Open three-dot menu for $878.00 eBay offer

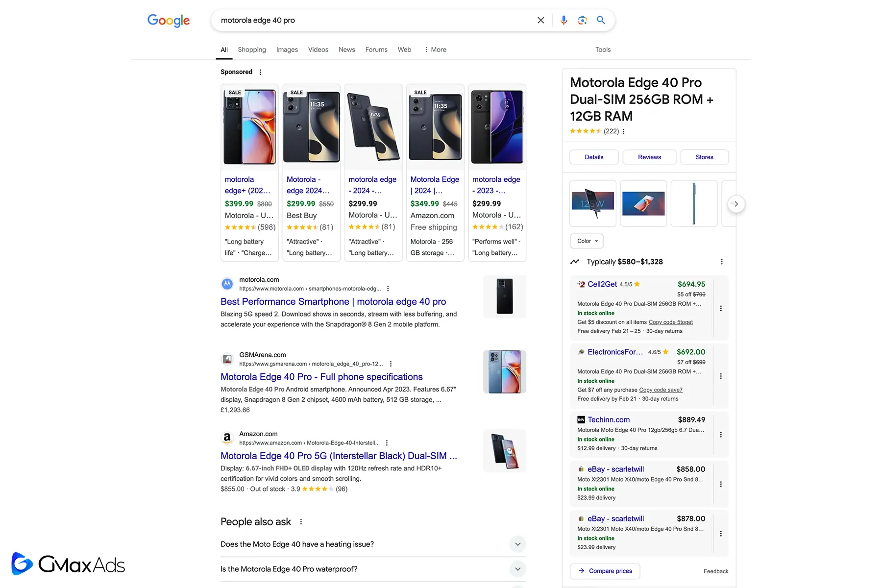(721, 534)
